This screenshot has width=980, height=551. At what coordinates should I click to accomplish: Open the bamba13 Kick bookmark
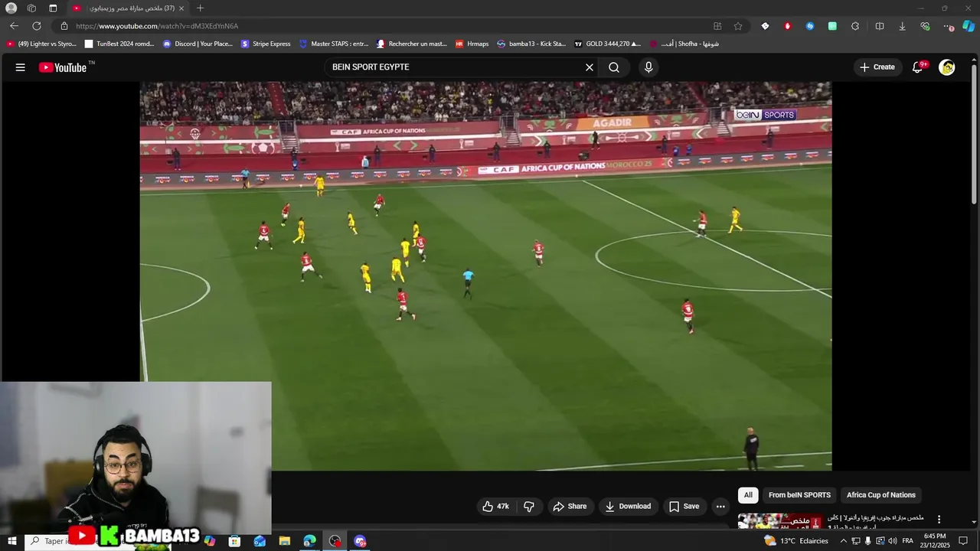[531, 44]
